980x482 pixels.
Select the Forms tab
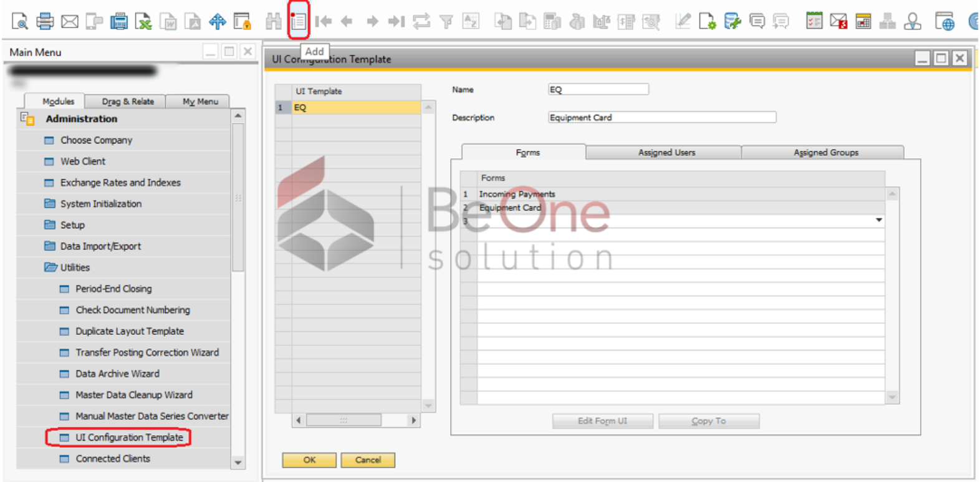pos(527,152)
